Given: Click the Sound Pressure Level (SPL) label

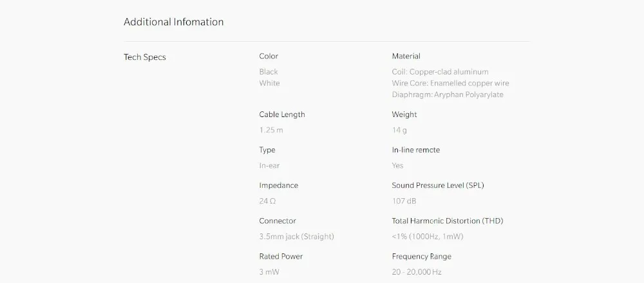Looking at the screenshot, I should pos(437,185).
